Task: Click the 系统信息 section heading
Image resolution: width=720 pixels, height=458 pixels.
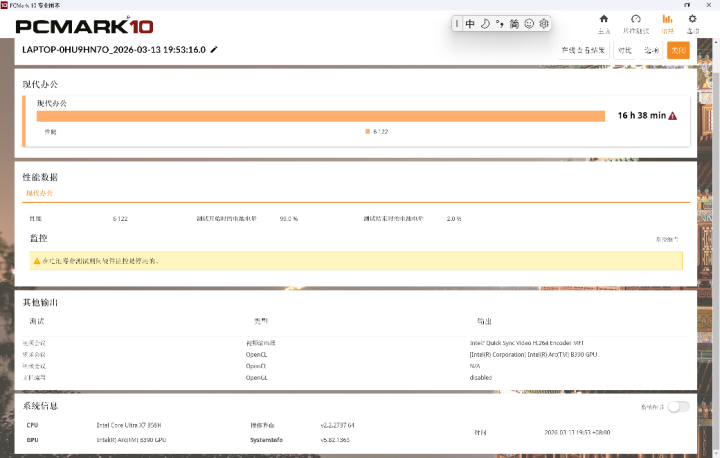Action: pos(40,406)
